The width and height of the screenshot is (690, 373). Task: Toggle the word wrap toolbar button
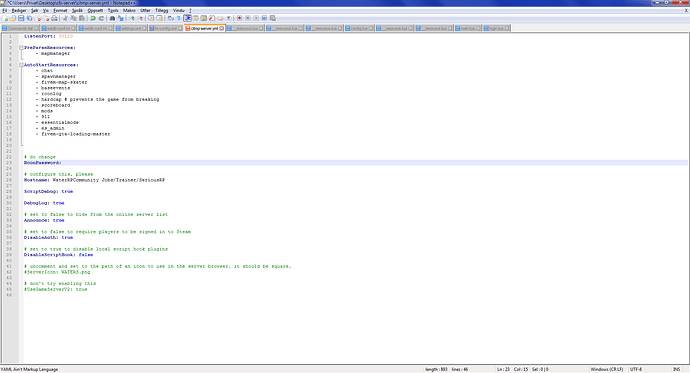point(187,18)
